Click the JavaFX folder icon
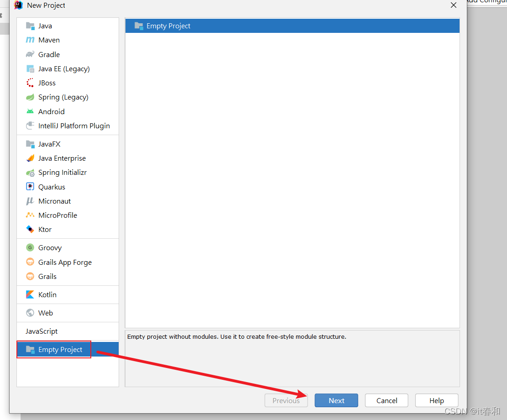The width and height of the screenshot is (507, 420). [x=30, y=144]
